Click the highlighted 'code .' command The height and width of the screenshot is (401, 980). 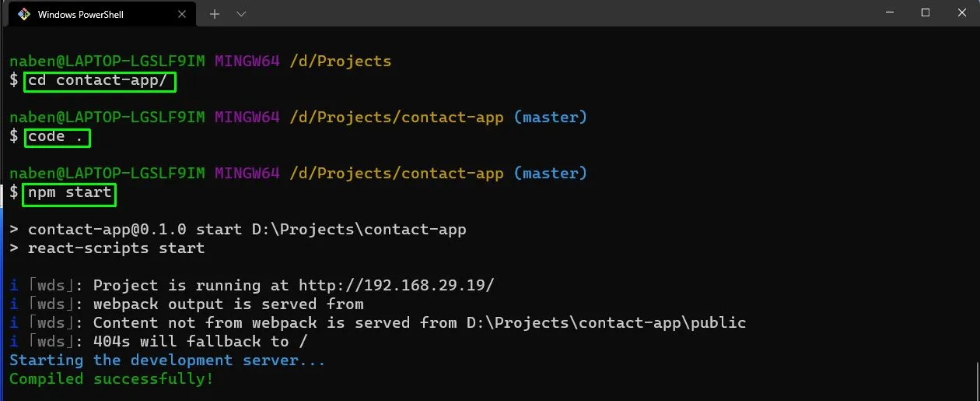click(57, 137)
